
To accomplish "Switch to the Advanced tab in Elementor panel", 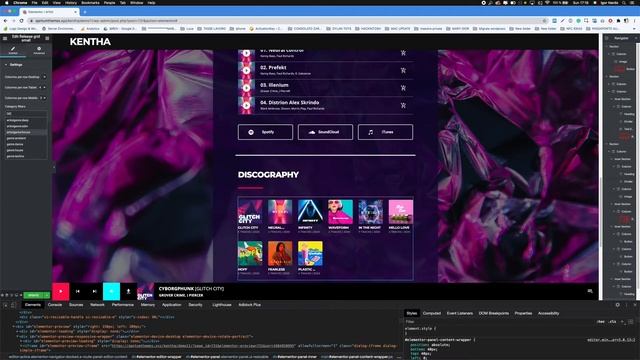I will click(x=39, y=51).
